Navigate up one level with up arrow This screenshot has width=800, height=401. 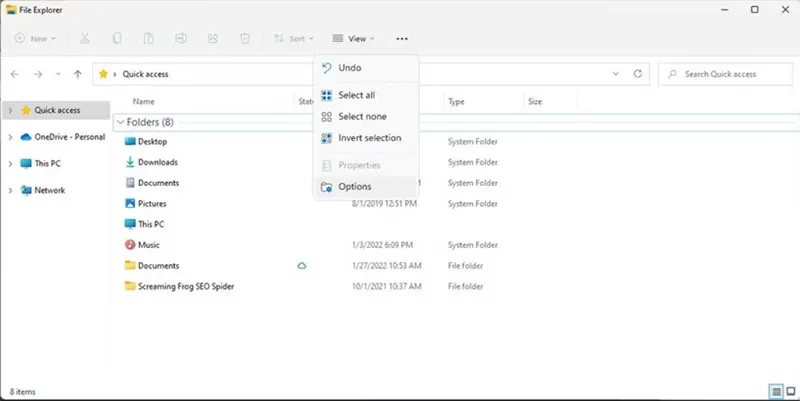[77, 74]
